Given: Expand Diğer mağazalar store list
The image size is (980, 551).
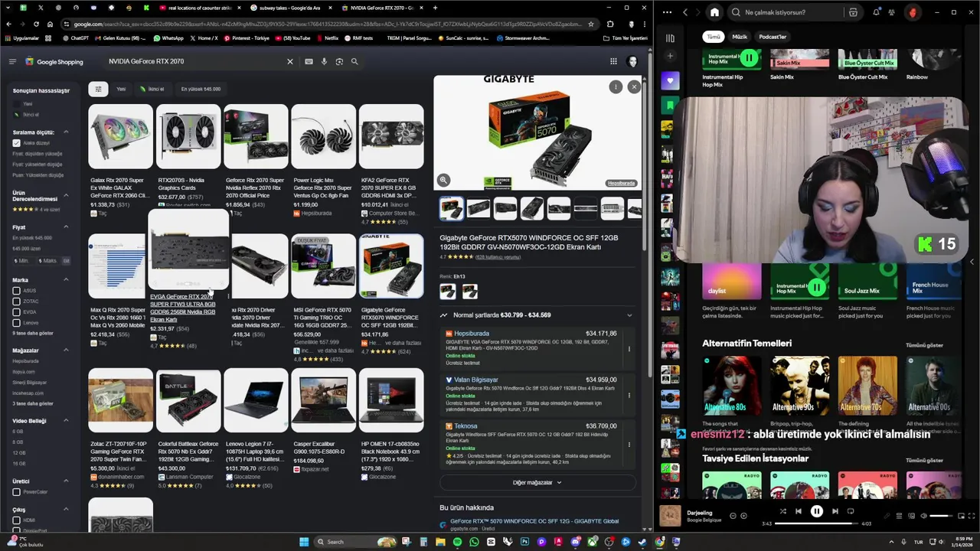Looking at the screenshot, I should (x=537, y=483).
